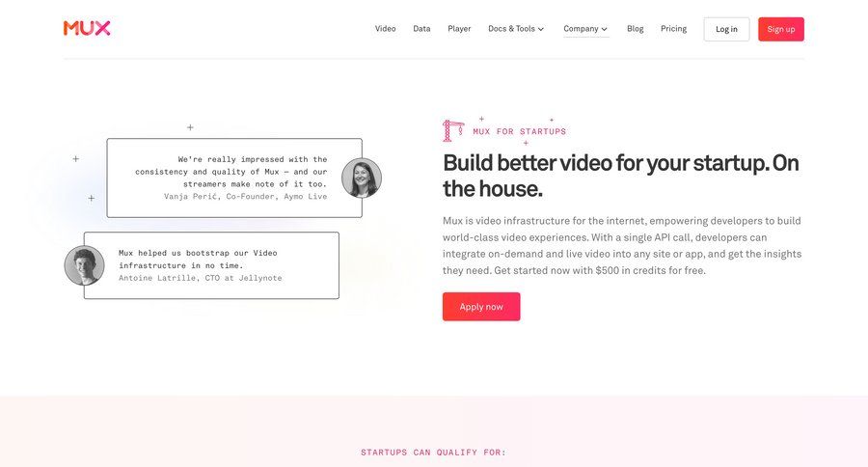Click 'Vanja Perić, Co-Founder, Aymo Live' attribution
This screenshot has height=467, width=868.
tap(245, 197)
